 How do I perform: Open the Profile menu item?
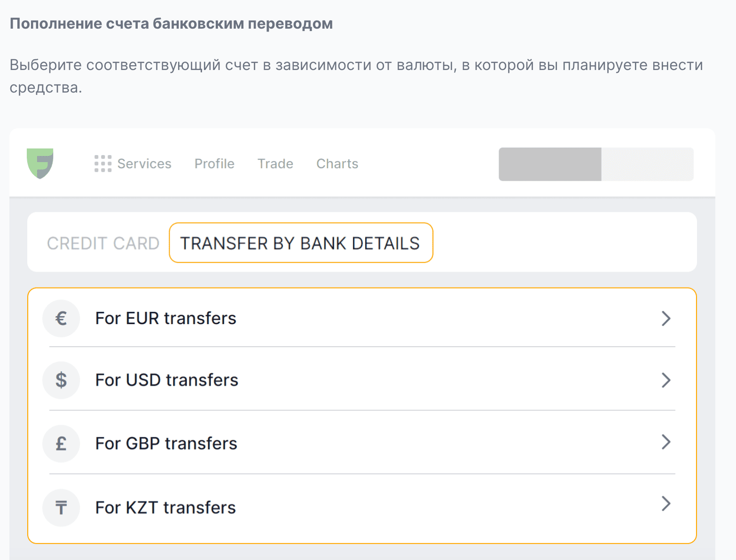click(214, 163)
